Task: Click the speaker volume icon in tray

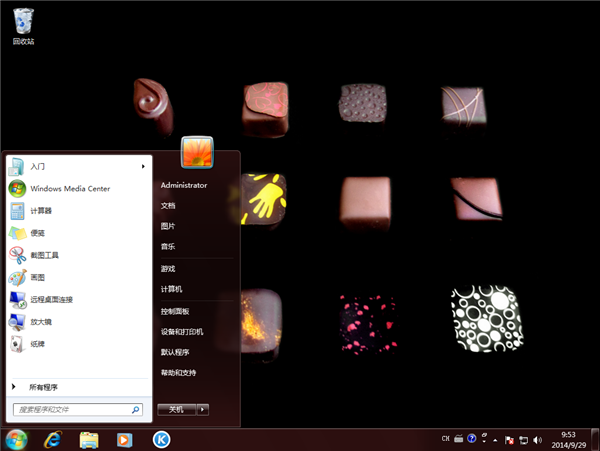Action: click(x=537, y=439)
